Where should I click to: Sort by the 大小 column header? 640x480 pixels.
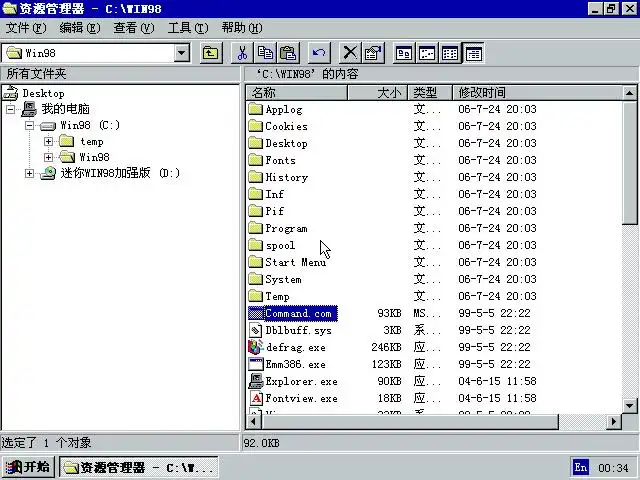point(378,93)
